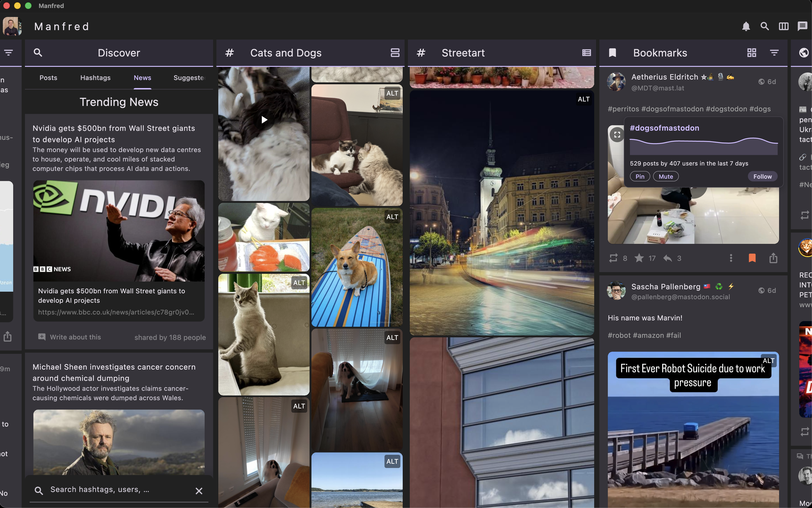Click the bookmark icon in Bookmarks header

612,53
